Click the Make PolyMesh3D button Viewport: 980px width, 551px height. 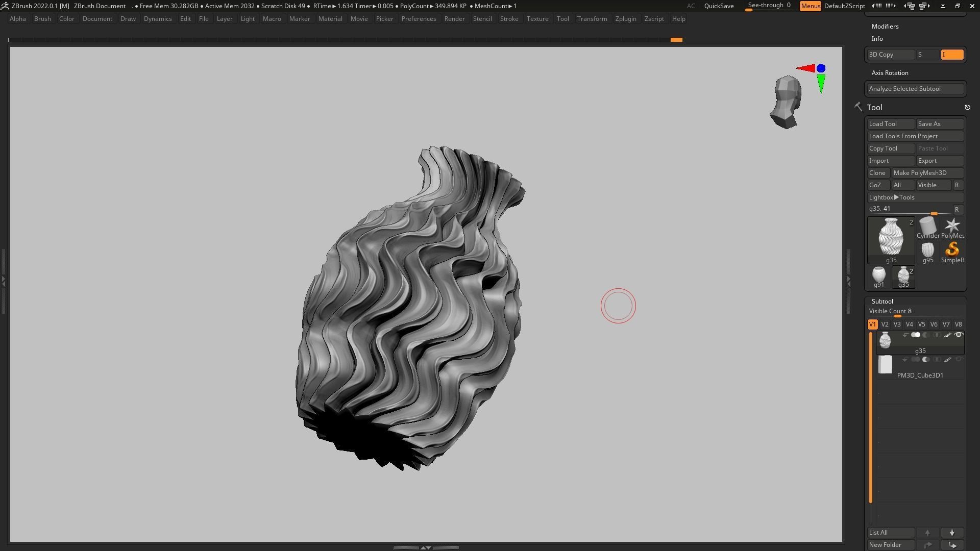click(927, 173)
